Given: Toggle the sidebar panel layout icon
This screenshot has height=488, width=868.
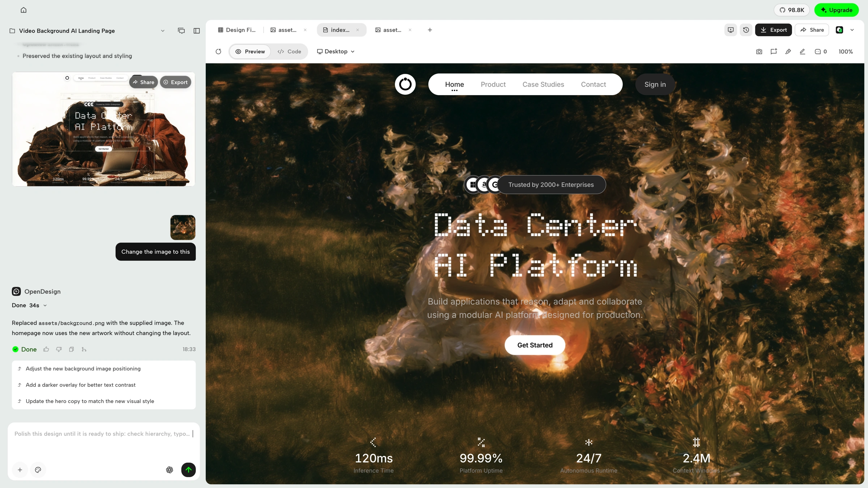Looking at the screenshot, I should pyautogui.click(x=196, y=31).
